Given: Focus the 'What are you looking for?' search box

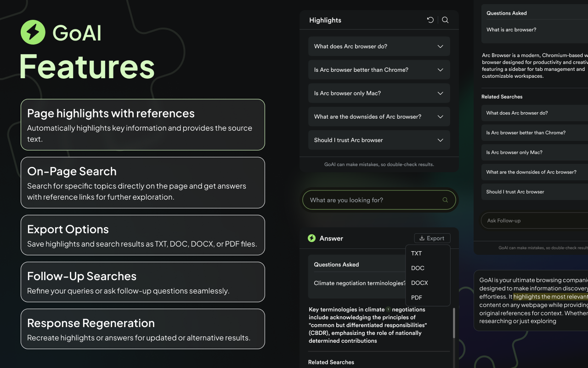Looking at the screenshot, I should click(379, 200).
